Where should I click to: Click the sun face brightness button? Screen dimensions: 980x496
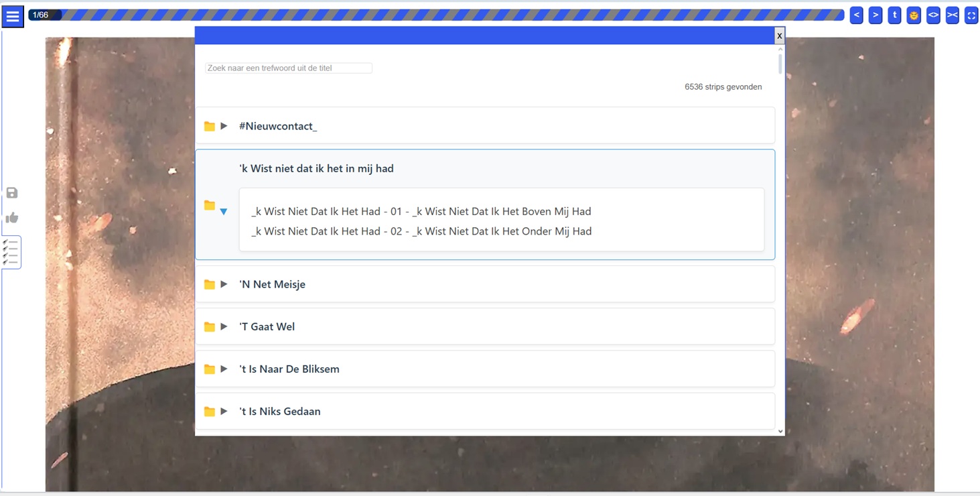pyautogui.click(x=914, y=15)
